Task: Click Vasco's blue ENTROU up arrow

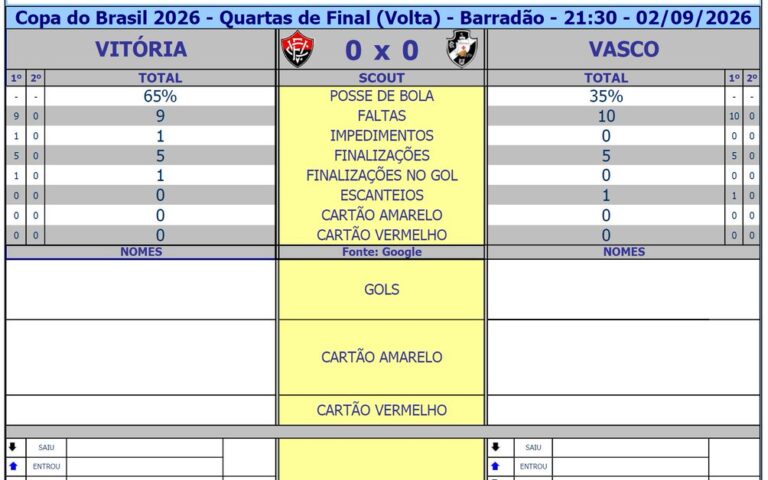Action: (x=495, y=466)
